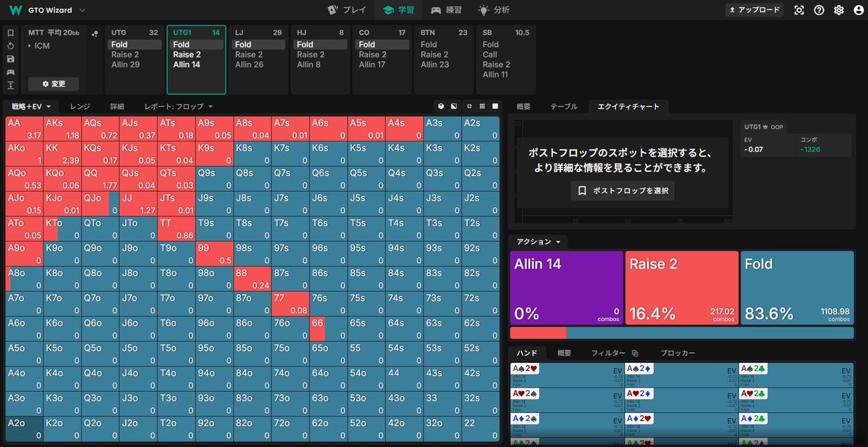Click A♠2♥ hand combo card

[x=566, y=375]
